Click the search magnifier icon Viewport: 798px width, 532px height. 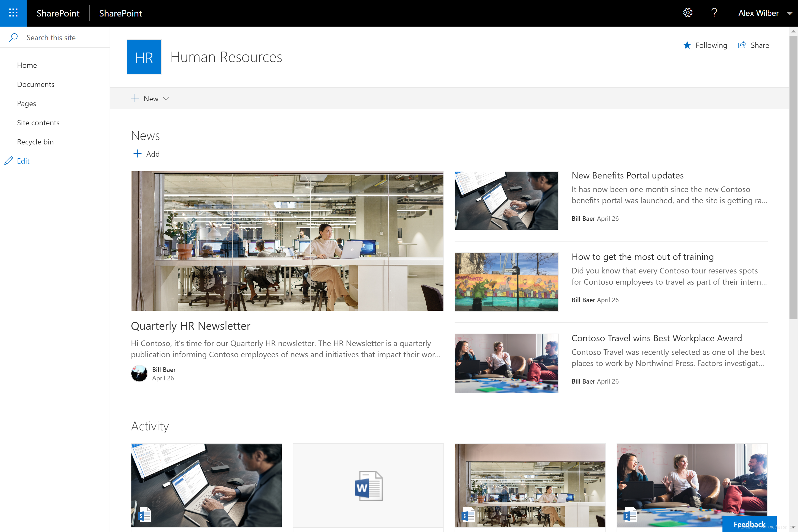pos(13,37)
